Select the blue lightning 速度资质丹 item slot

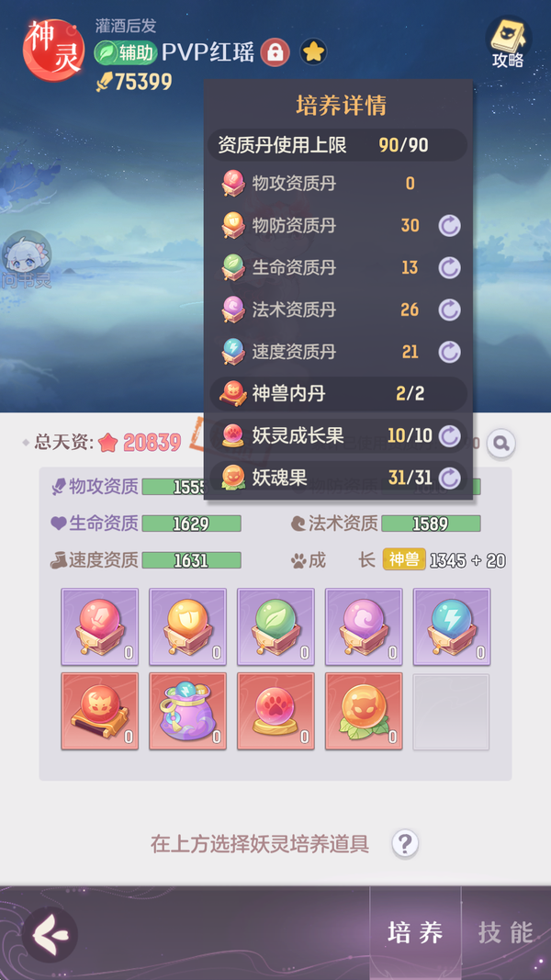[x=452, y=626]
